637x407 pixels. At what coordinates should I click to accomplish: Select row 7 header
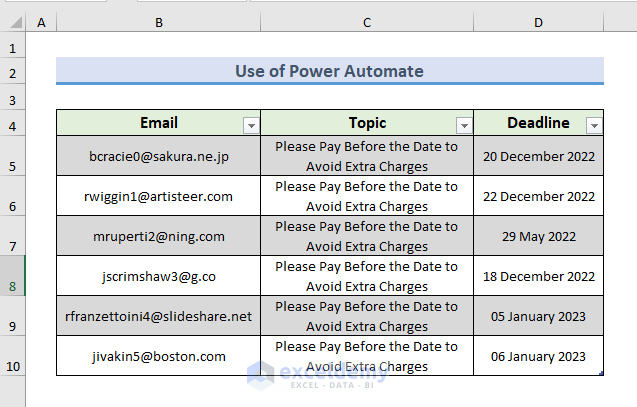click(x=13, y=236)
